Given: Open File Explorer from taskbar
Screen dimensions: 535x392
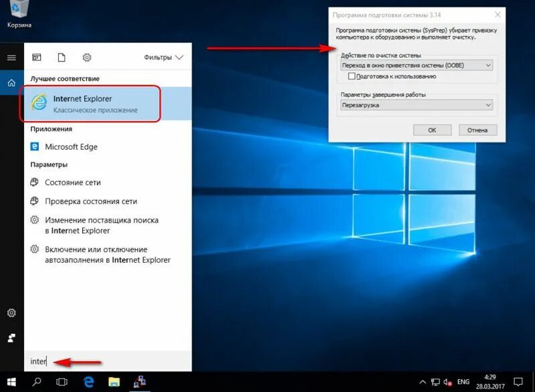Looking at the screenshot, I should pyautogui.click(x=114, y=382).
